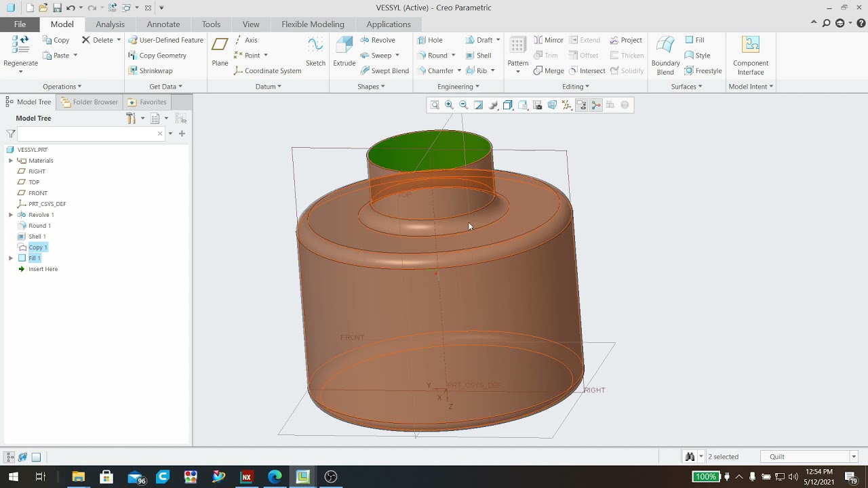Click the Regenerate icon
Image resolution: width=868 pixels, height=488 pixels.
[20, 45]
